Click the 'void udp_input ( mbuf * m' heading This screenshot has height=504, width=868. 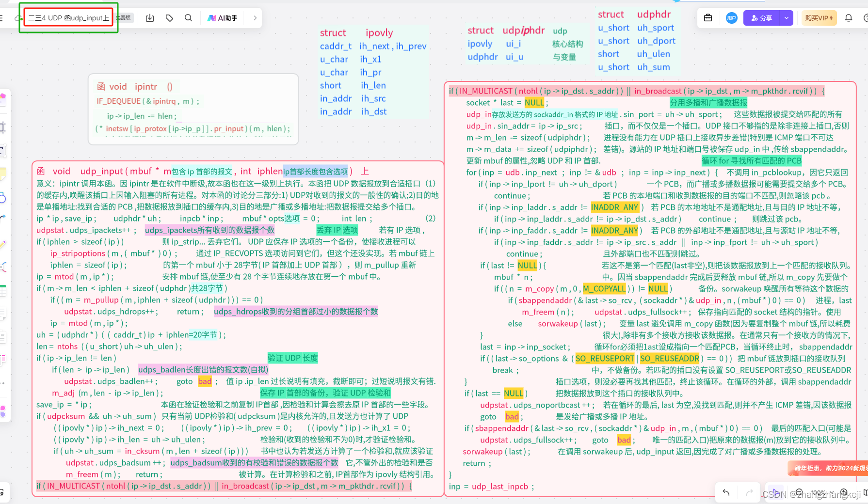click(x=104, y=171)
